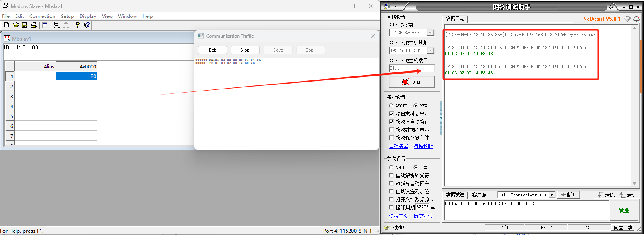This screenshot has width=644, height=235.
Task: Click the local host port 8111 field
Action: tap(411, 68)
